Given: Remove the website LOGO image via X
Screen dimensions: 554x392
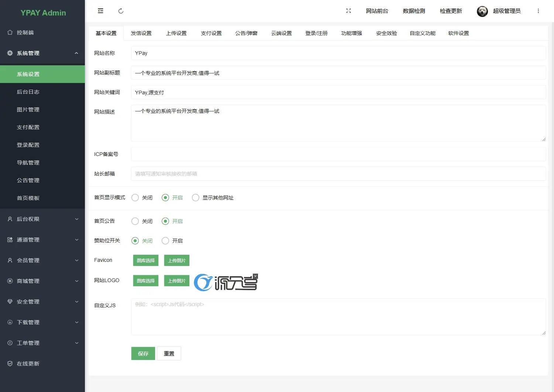Looking at the screenshot, I should point(255,276).
